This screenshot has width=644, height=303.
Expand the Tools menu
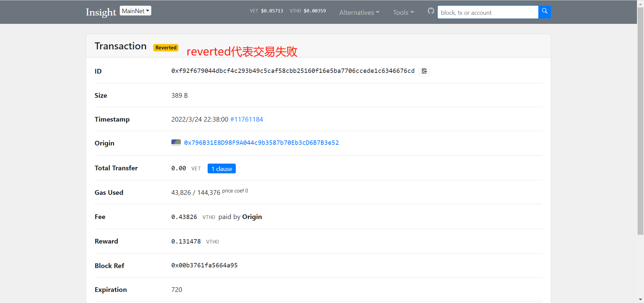point(403,12)
